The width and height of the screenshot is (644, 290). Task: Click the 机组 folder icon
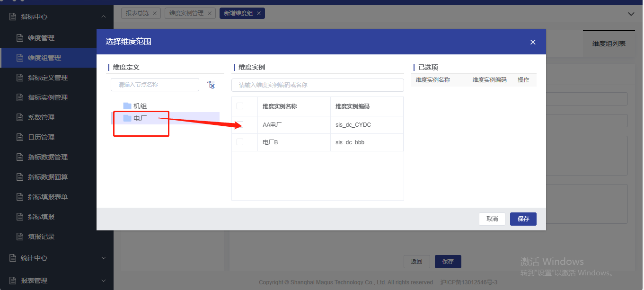pos(127,106)
